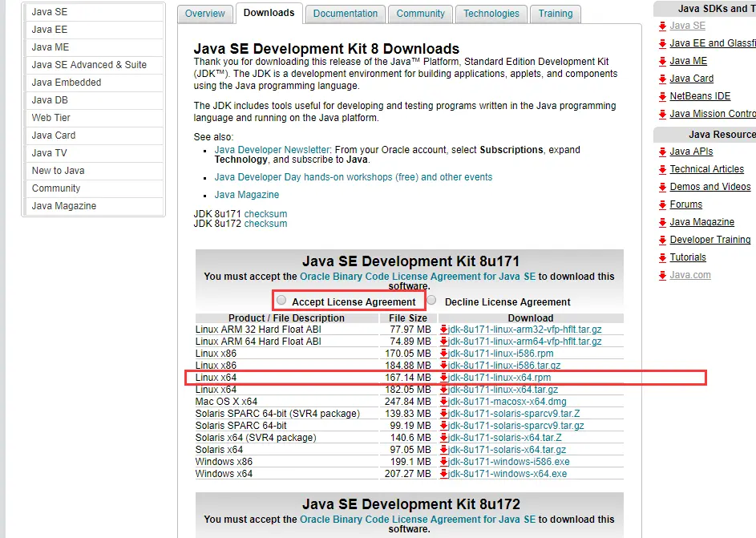Image resolution: width=756 pixels, height=538 pixels.
Task: Open the Java.com sidebar link
Action: coord(690,275)
